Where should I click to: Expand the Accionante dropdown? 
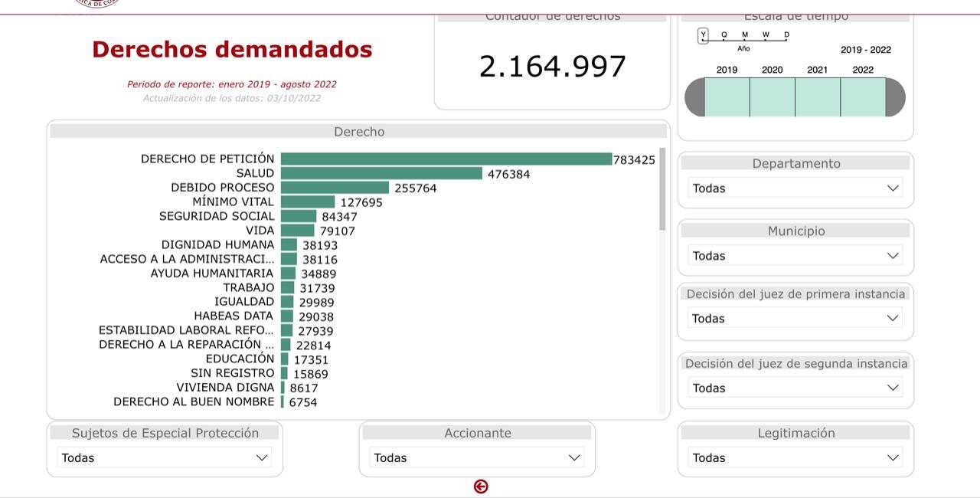pos(477,458)
